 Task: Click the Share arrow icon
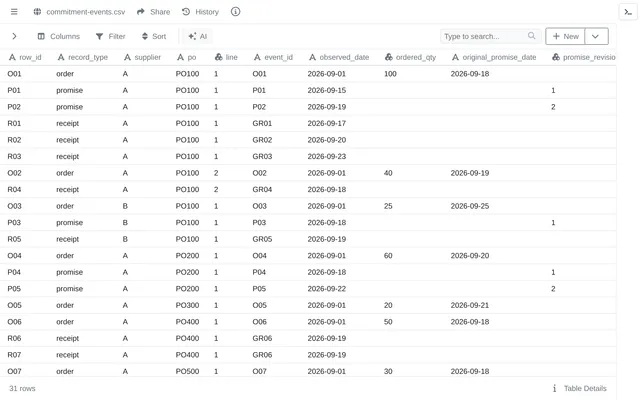tap(141, 12)
